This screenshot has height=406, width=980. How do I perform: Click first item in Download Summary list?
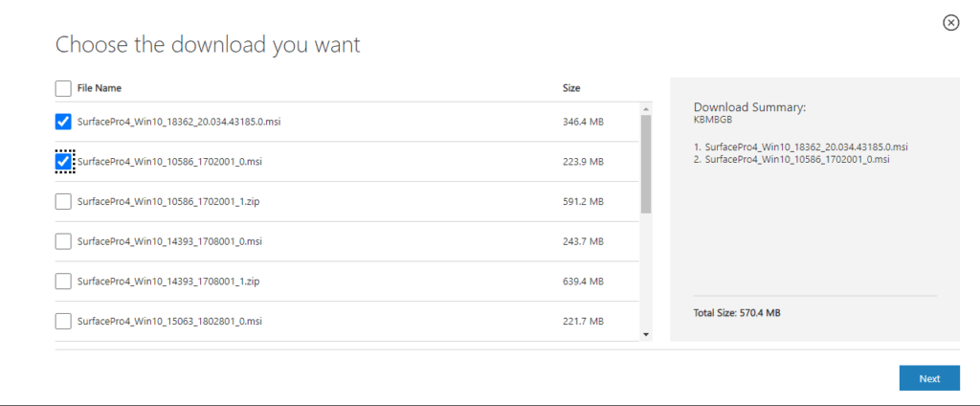801,147
